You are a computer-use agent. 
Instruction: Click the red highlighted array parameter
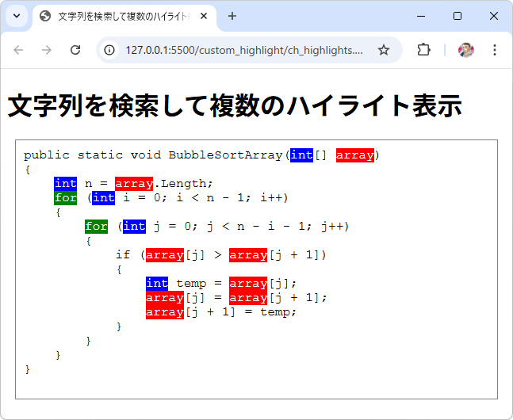pos(354,155)
